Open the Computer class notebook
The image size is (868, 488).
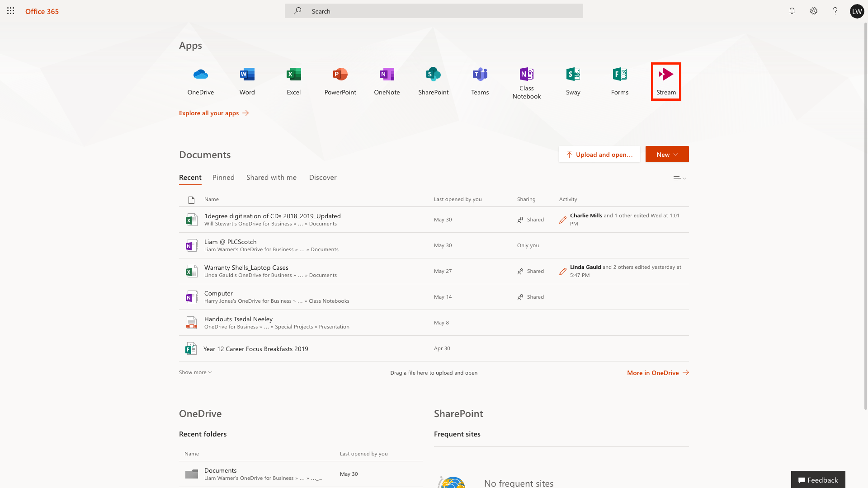[x=218, y=293]
